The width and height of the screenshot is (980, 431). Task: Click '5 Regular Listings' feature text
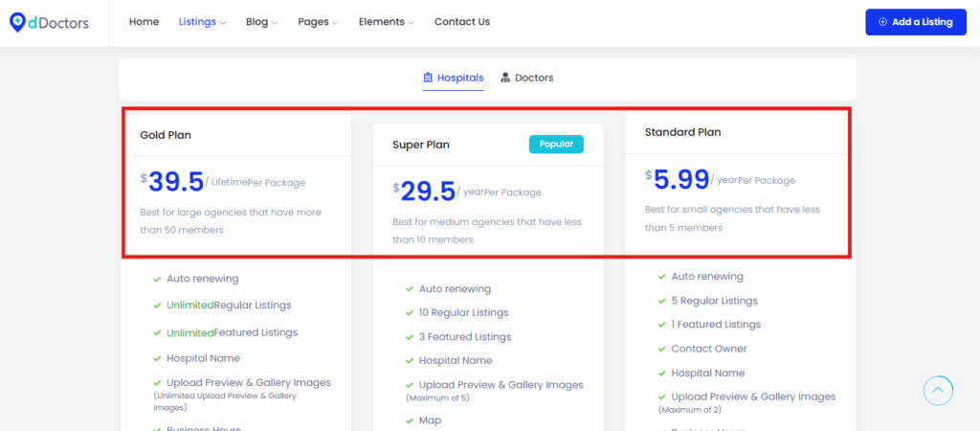pyautogui.click(x=714, y=301)
